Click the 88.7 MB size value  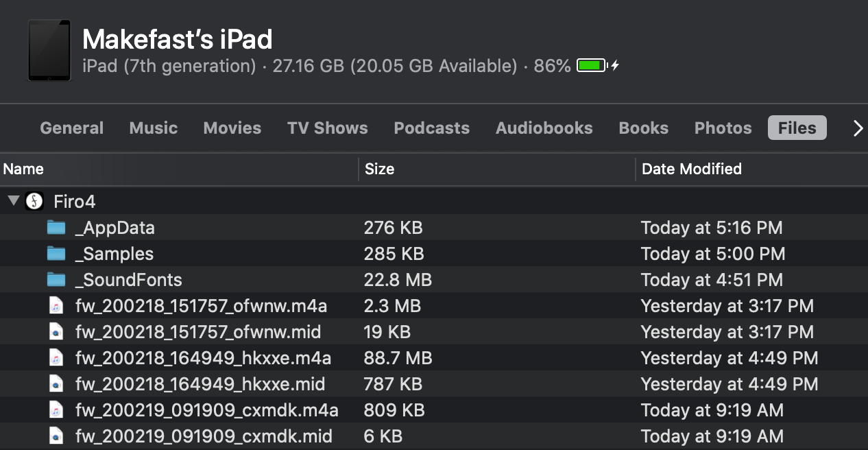tap(398, 358)
